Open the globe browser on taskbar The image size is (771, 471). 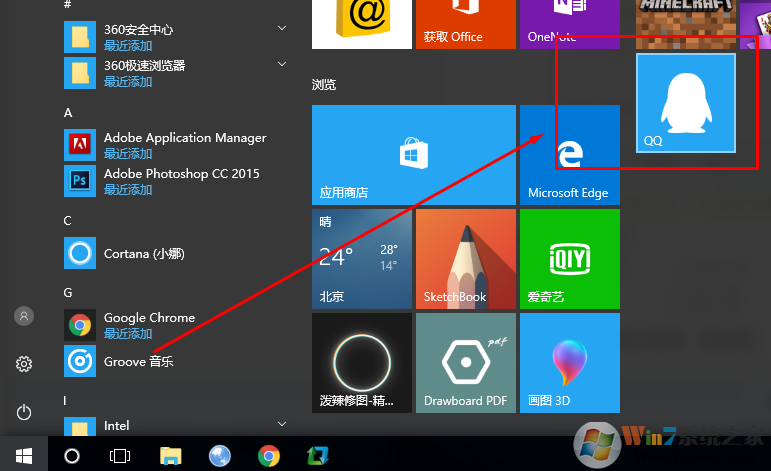[220, 456]
